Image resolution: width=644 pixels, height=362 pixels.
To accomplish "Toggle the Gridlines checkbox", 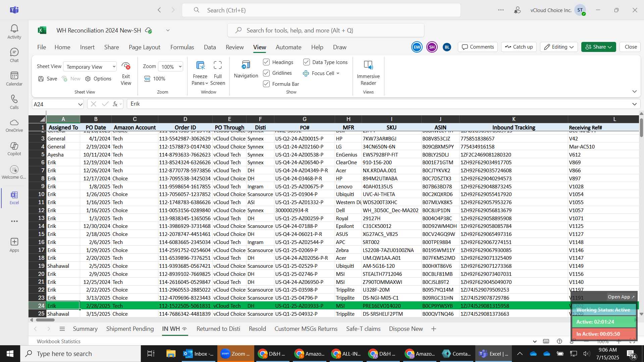I will 266,73.
